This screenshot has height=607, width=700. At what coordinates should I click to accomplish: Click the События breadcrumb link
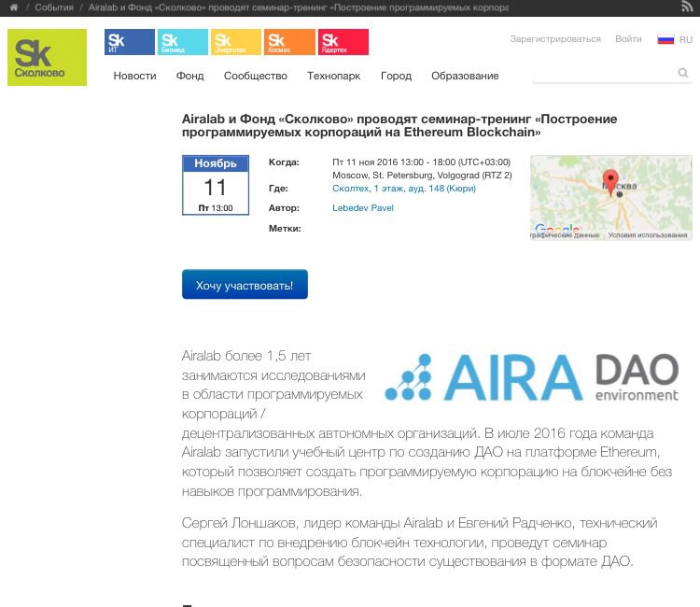point(54,7)
